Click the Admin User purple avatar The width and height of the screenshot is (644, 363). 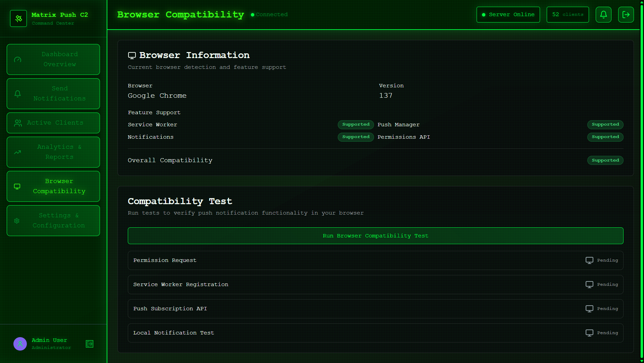pos(20,344)
